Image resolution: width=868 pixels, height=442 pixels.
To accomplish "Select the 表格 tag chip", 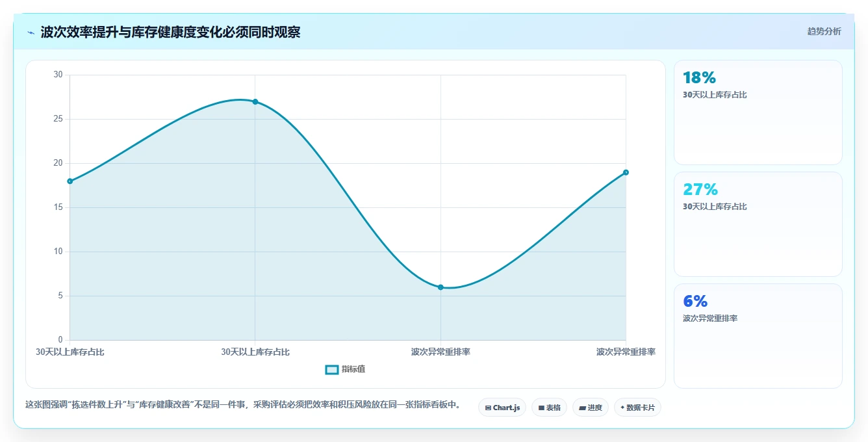I will point(549,408).
